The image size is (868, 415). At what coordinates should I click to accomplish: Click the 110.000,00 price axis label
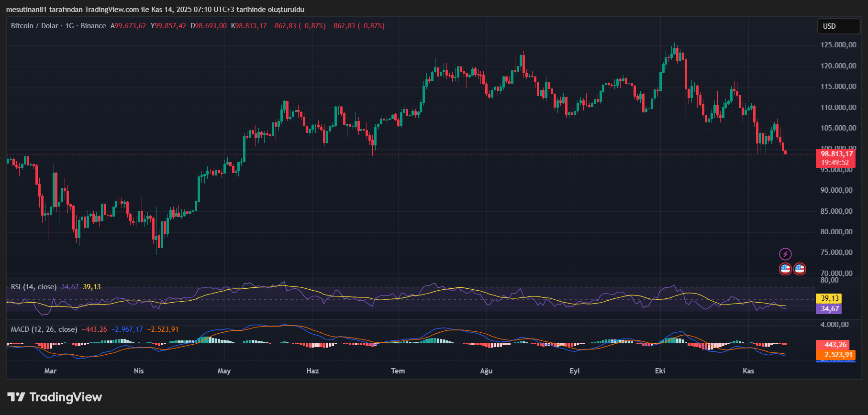pyautogui.click(x=838, y=108)
